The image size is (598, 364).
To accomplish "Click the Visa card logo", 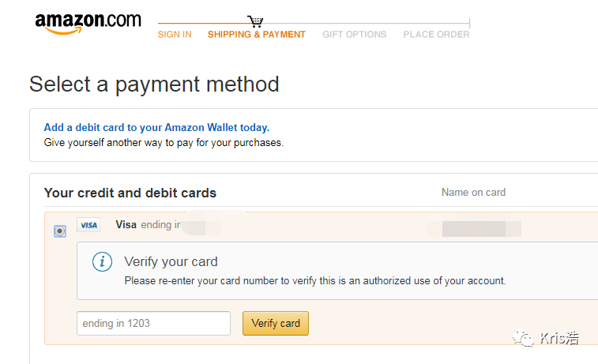I will [89, 225].
